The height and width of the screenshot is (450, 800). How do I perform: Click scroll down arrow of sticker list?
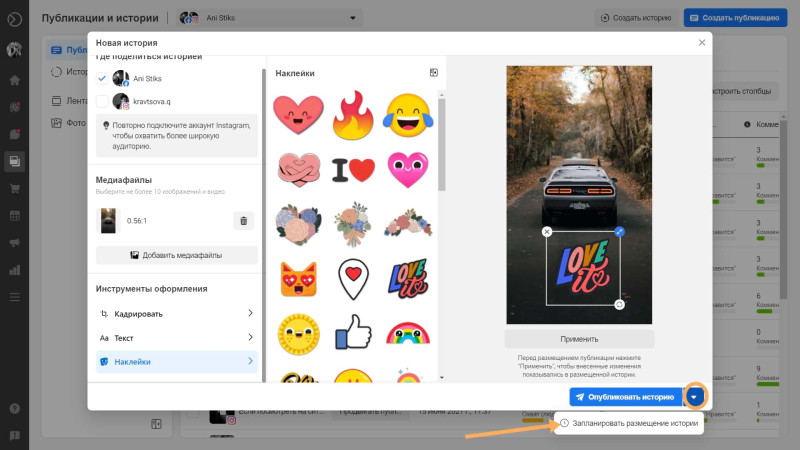pyautogui.click(x=442, y=378)
